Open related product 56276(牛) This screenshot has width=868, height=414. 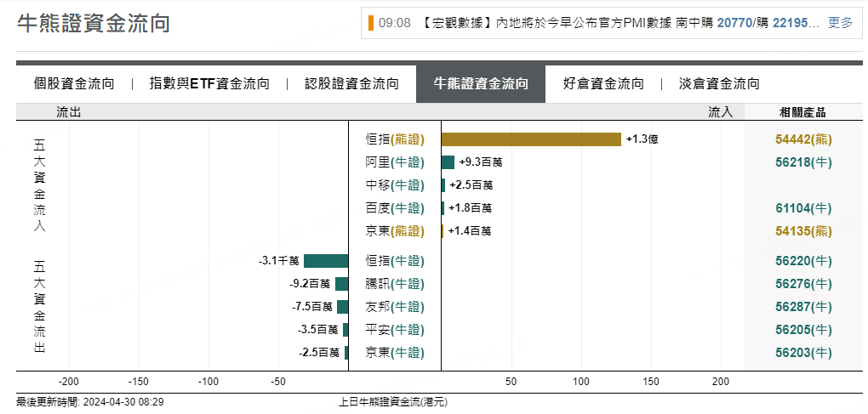click(804, 284)
